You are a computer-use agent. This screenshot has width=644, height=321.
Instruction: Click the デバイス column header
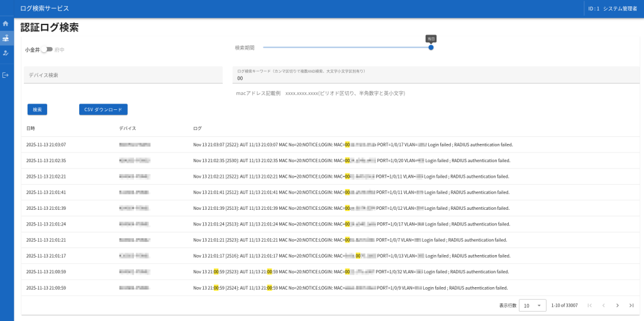128,128
